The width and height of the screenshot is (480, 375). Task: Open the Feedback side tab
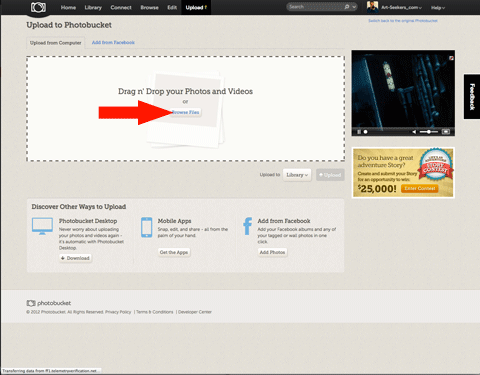click(472, 97)
